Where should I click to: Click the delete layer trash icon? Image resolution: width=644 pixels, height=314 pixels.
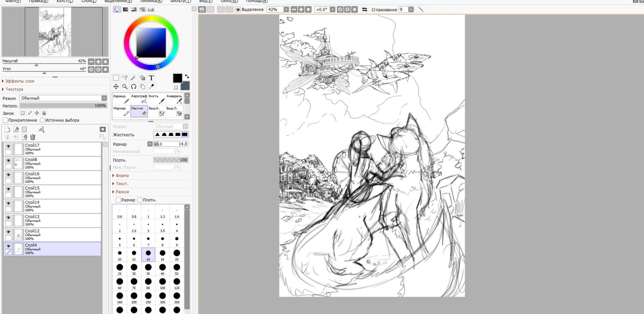[33, 137]
